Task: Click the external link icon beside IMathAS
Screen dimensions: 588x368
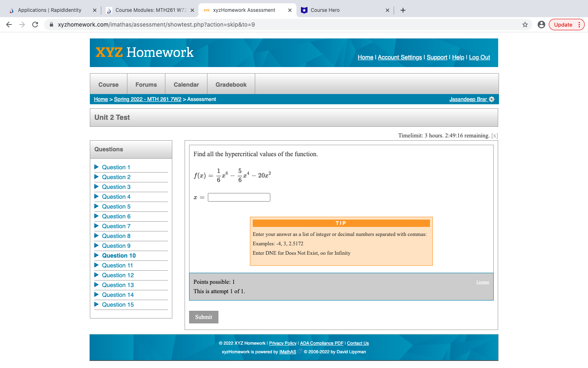Action: click(299, 351)
